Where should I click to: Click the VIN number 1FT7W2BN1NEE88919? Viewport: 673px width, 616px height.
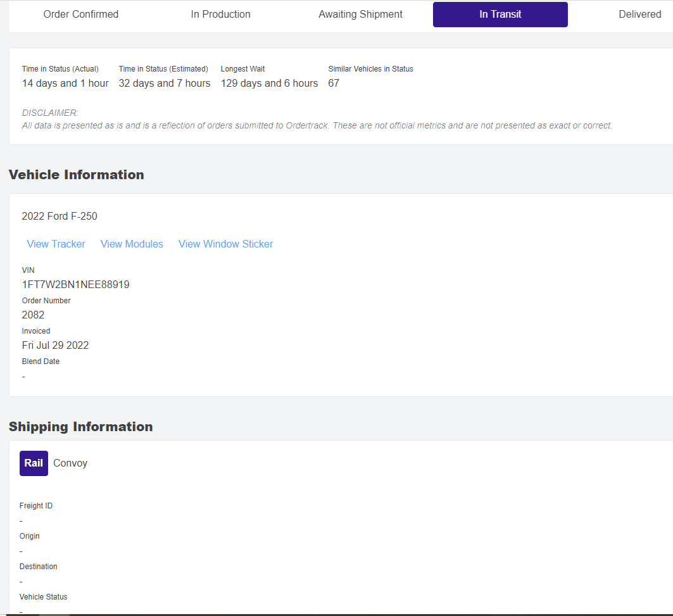[x=75, y=284]
